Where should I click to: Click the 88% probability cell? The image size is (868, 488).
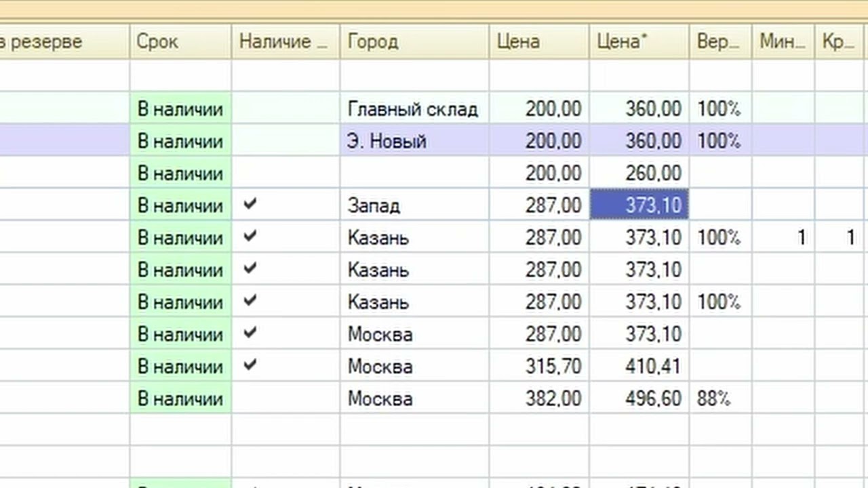pyautogui.click(x=721, y=399)
